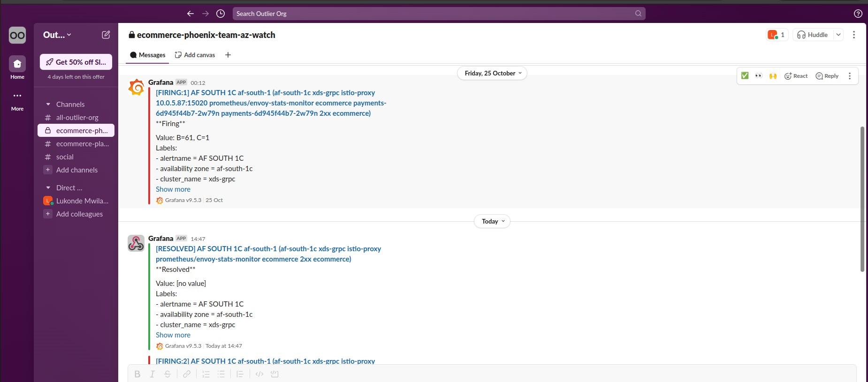Open the More options in sidebar
This screenshot has width=868, height=382.
[17, 100]
